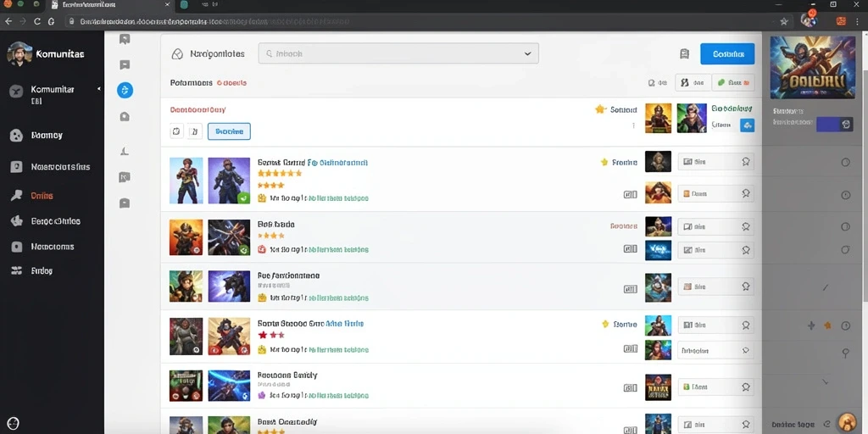Click the chat bubble icon in narrow icon column
This screenshot has height=434, width=868.
pos(125,64)
